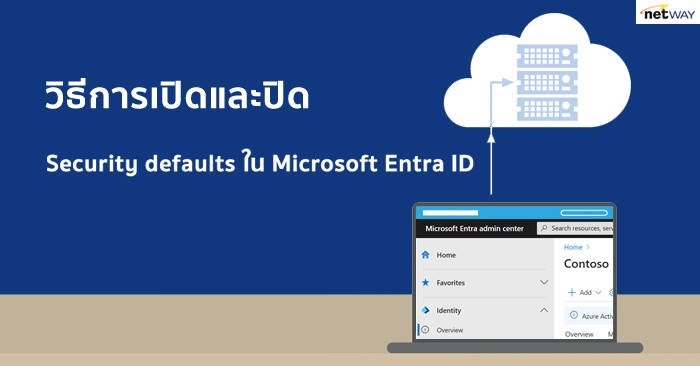The height and width of the screenshot is (366, 700).
Task: Click the Security defaults headline text
Action: coord(260,164)
